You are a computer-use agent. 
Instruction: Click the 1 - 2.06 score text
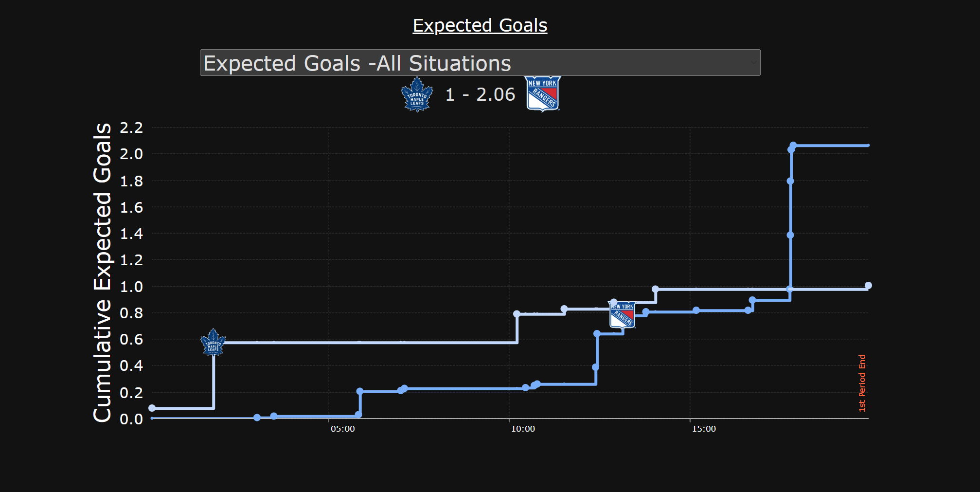click(x=480, y=94)
